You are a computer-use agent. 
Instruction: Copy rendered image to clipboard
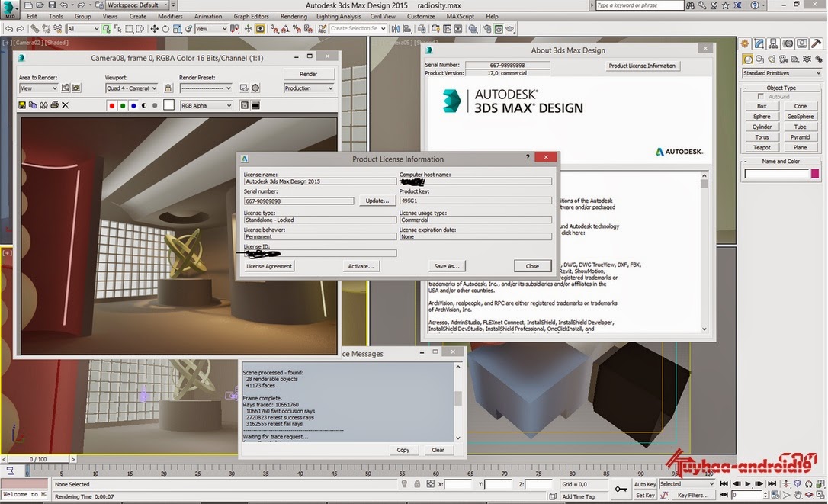tap(33, 105)
